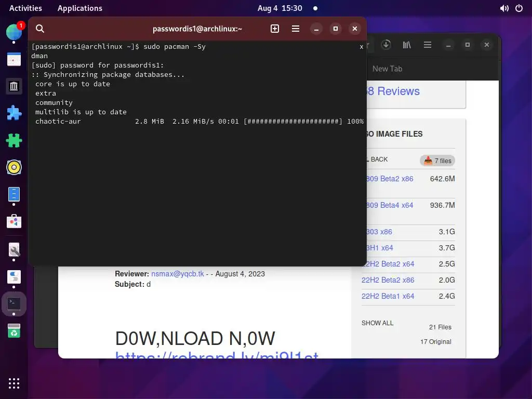The width and height of the screenshot is (532, 399).
Task: Open the terminal hamburger menu
Action: (296, 29)
